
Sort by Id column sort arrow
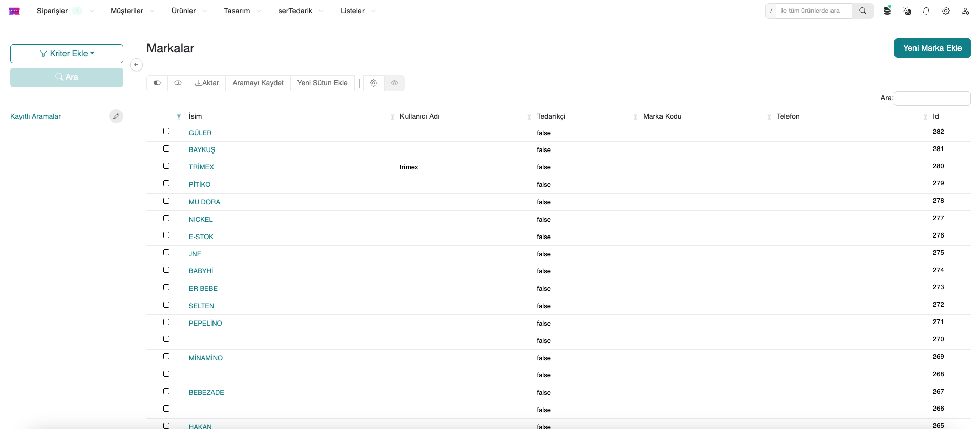(x=925, y=117)
